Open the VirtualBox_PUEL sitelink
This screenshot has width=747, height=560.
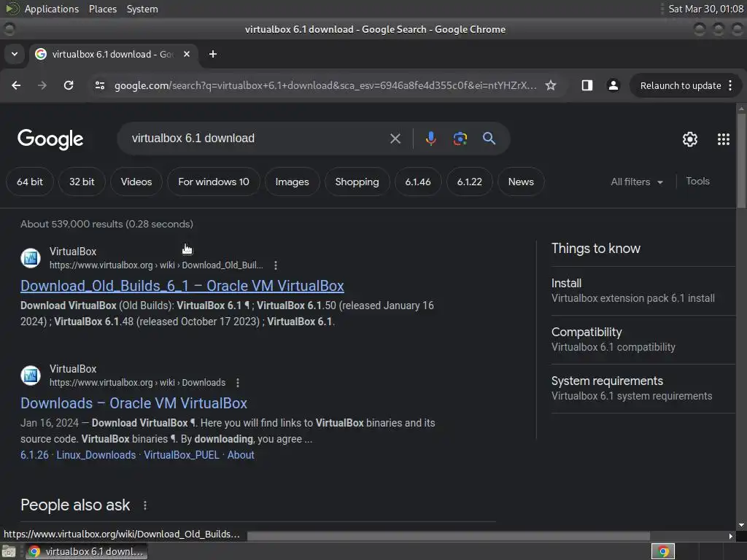[x=182, y=455]
